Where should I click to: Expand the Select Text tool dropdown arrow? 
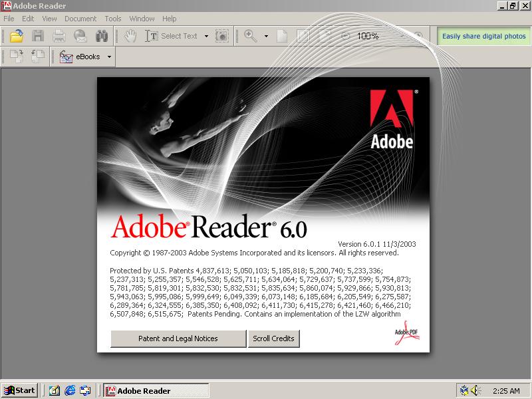tap(206, 36)
